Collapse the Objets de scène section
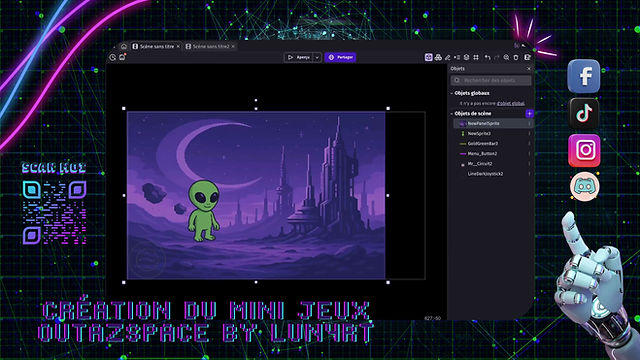The width and height of the screenshot is (640, 360). coord(452,113)
